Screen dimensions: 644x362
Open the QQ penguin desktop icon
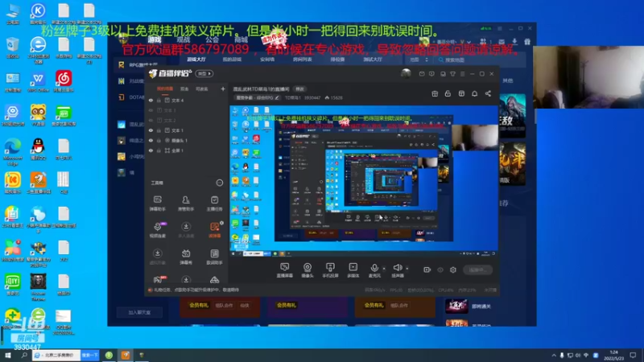(38, 150)
